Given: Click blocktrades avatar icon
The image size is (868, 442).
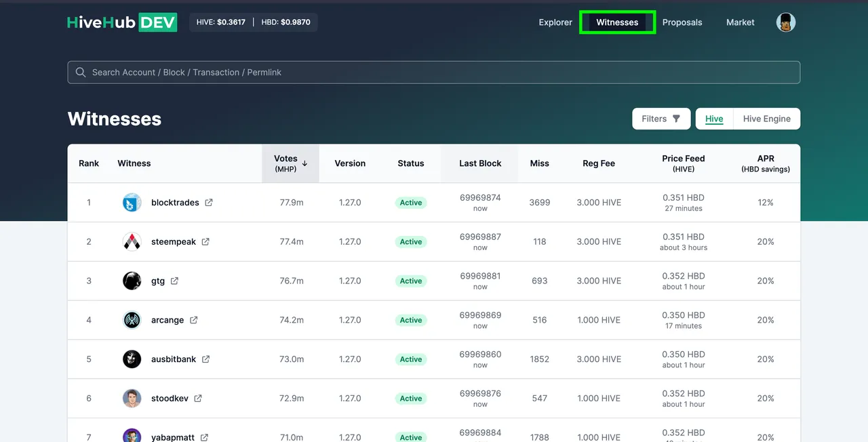Looking at the screenshot, I should click(132, 203).
